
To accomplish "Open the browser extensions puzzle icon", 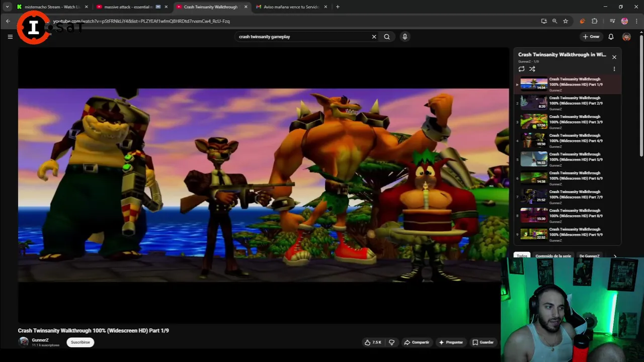I will 595,21.
